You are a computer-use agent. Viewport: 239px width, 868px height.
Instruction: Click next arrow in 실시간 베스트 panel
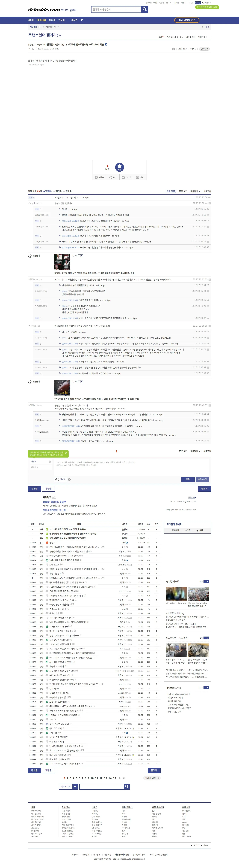tap(208, 581)
